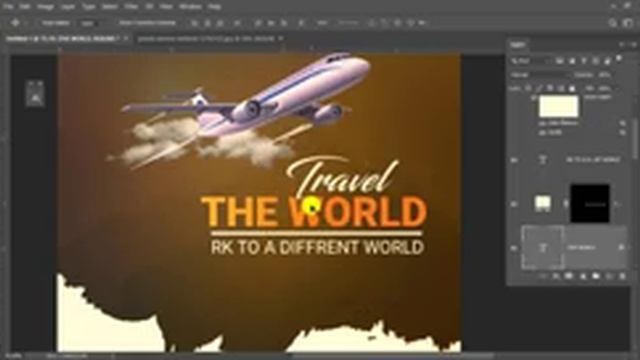This screenshot has width=640, height=360.
Task: Click the Layers panel vertical scrollbar
Action: point(635,139)
